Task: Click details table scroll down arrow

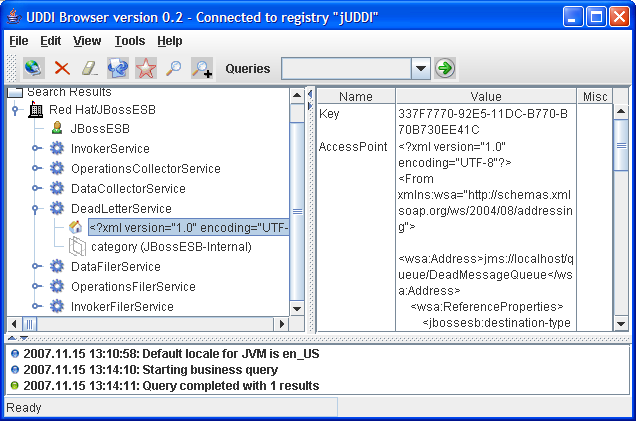Action: point(621,324)
